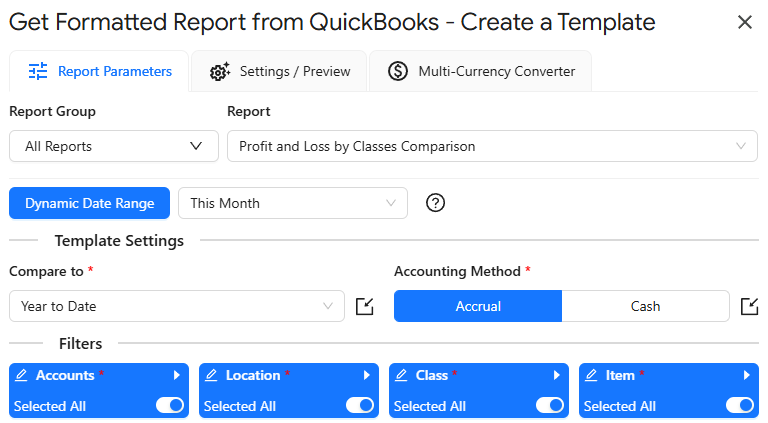This screenshot has width=768, height=423.
Task: Open the Report dropdown showing Profit and Loss
Action: [492, 146]
